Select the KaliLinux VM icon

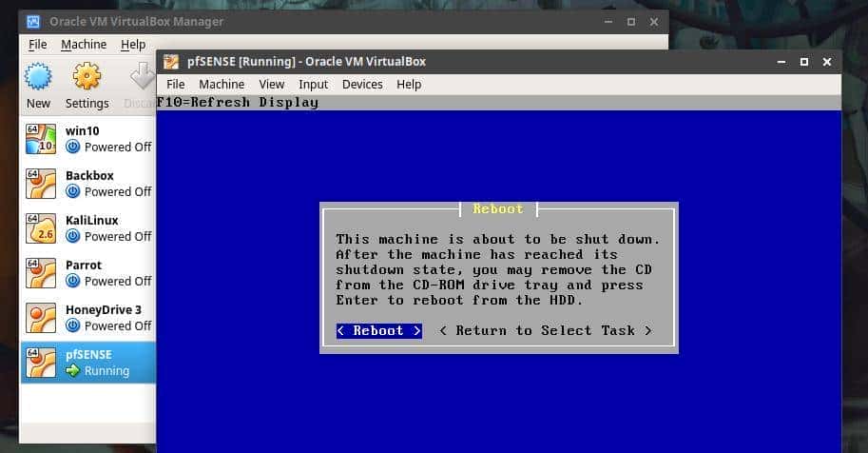41,227
